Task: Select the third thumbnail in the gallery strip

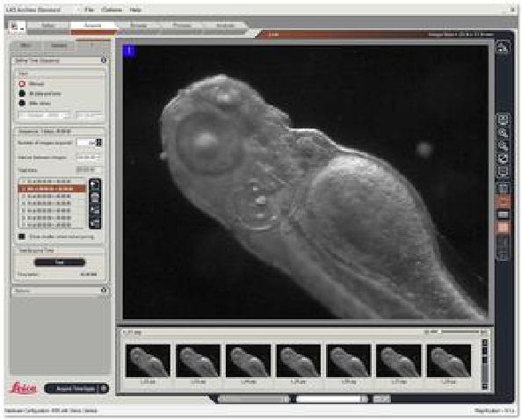Action: 249,361
